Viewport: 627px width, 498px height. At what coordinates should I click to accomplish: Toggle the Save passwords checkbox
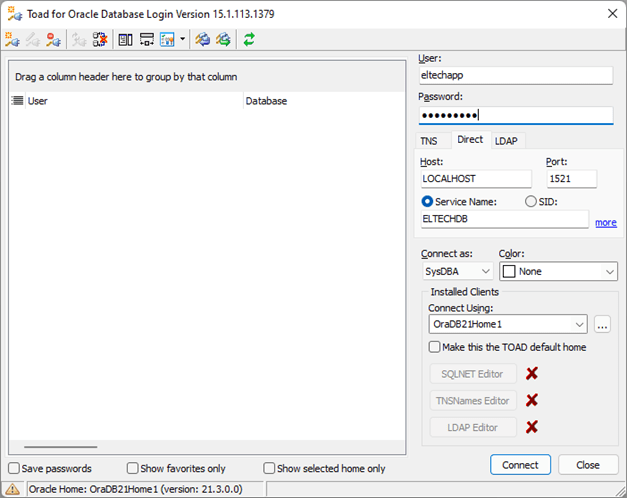[14, 468]
